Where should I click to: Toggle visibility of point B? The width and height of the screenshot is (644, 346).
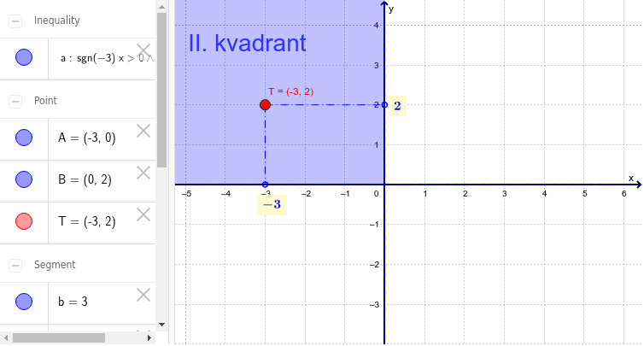click(x=24, y=179)
